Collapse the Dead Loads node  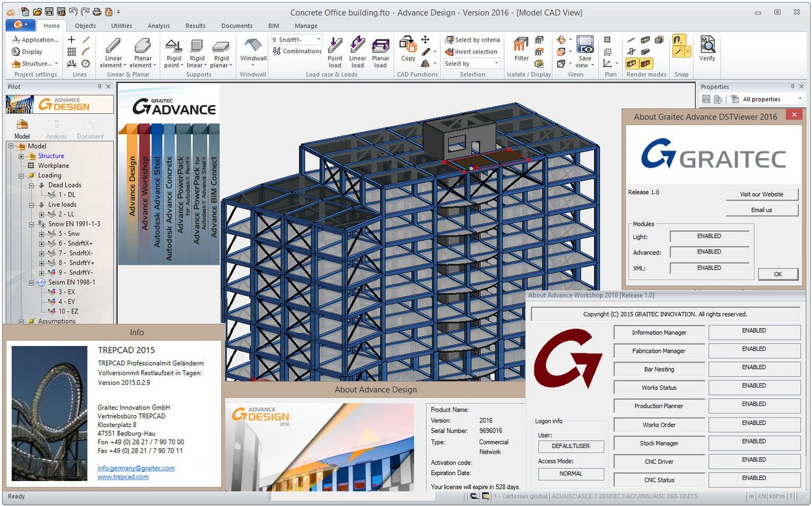(32, 185)
